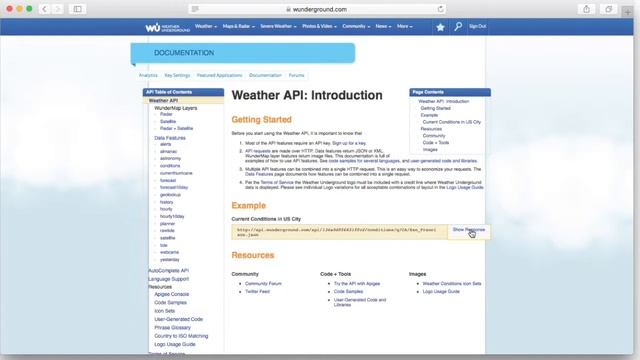Open AutoComplete API in sidebar
Screen dimensions: 640x360
pos(168,271)
